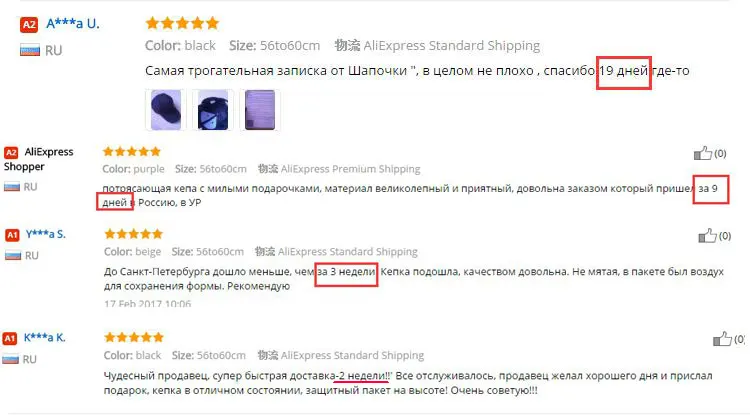Open reviewer profile K***a K.
Screen dimensions: 750x415
coord(44,338)
